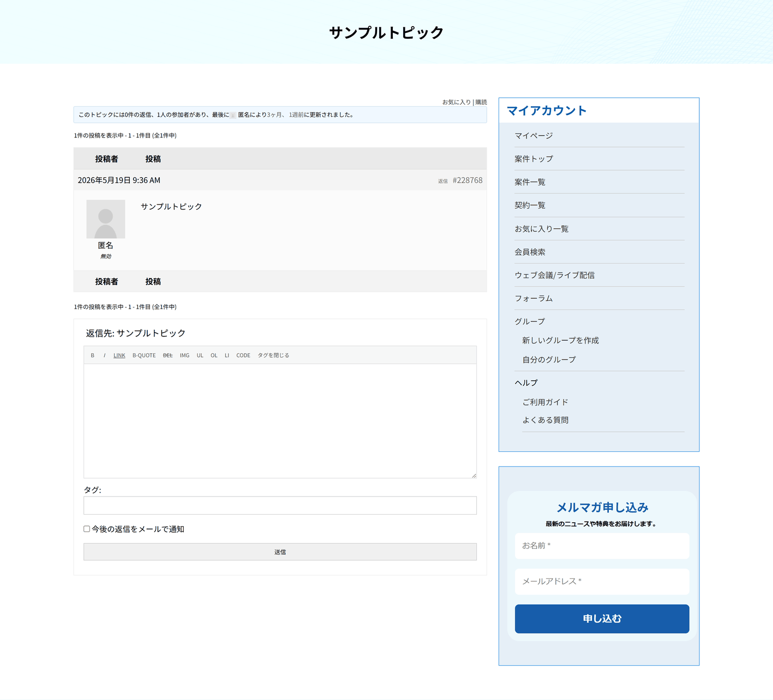773x700 pixels.
Task: Toggle bold with the B toolbar button
Action: 93,355
